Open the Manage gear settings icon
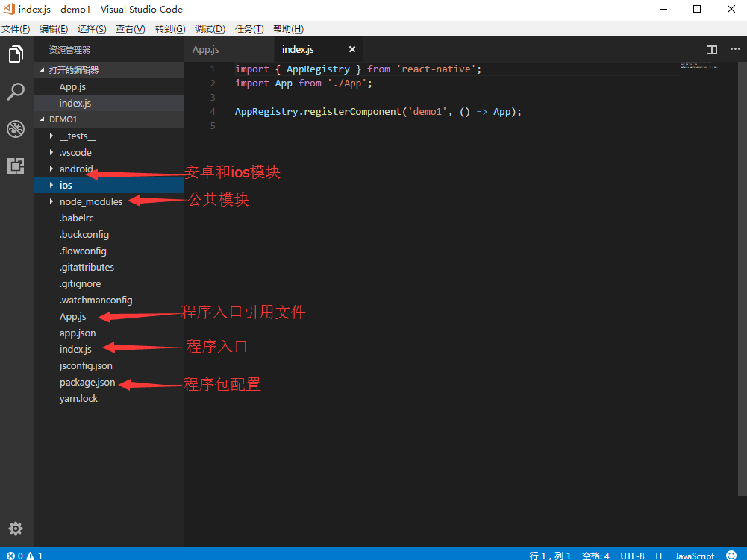The image size is (747, 560). tap(16, 529)
